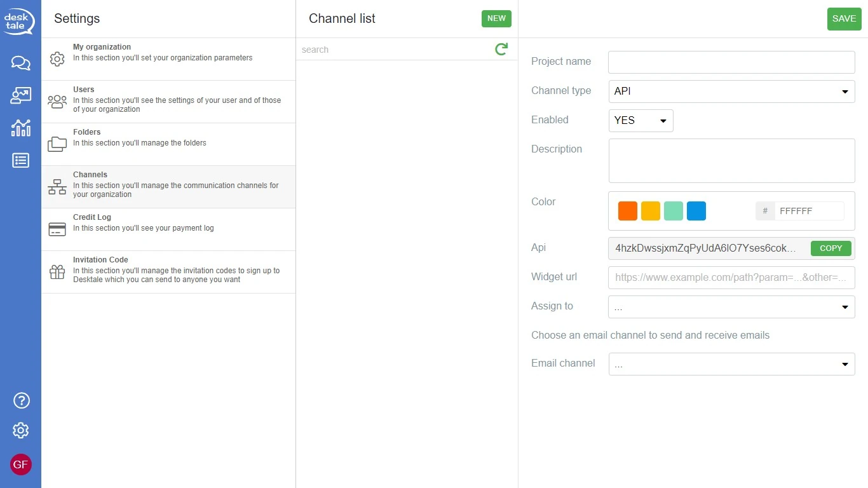
Task: Open the Invitation Code section
Action: pos(168,272)
